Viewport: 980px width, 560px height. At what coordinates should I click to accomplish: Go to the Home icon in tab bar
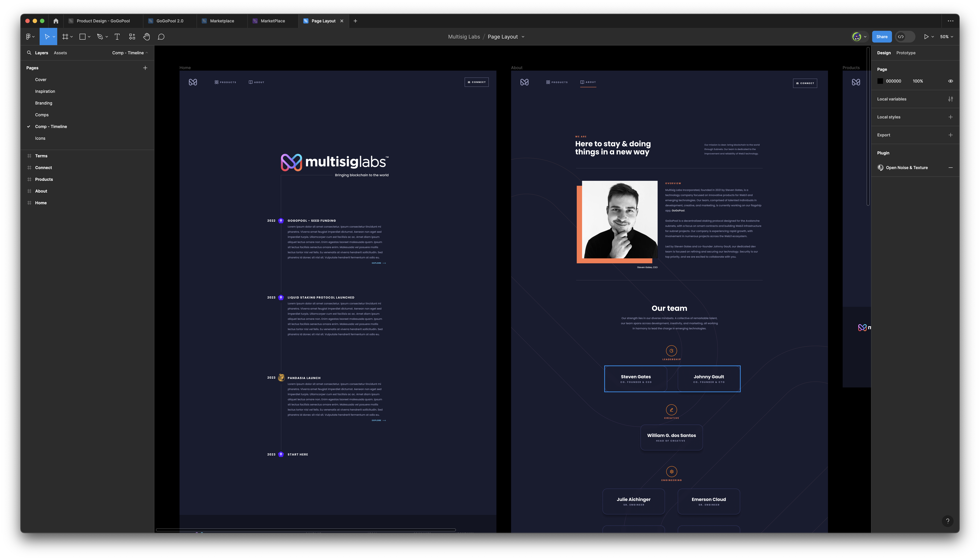(x=56, y=21)
